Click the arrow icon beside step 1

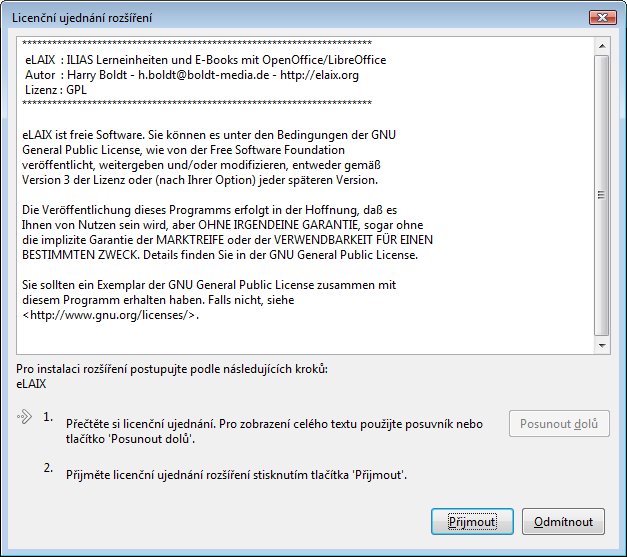click(x=24, y=417)
